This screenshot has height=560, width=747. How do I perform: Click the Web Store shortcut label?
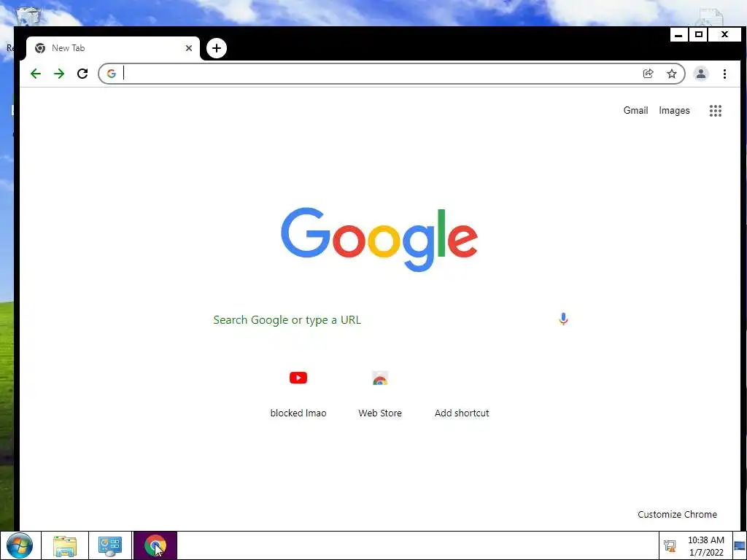(x=380, y=413)
